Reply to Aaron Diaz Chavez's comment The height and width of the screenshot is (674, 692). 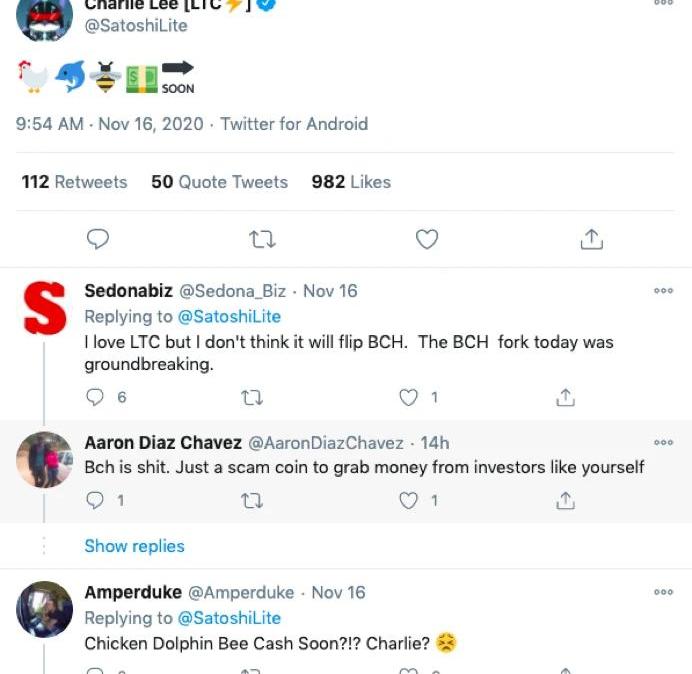click(96, 500)
